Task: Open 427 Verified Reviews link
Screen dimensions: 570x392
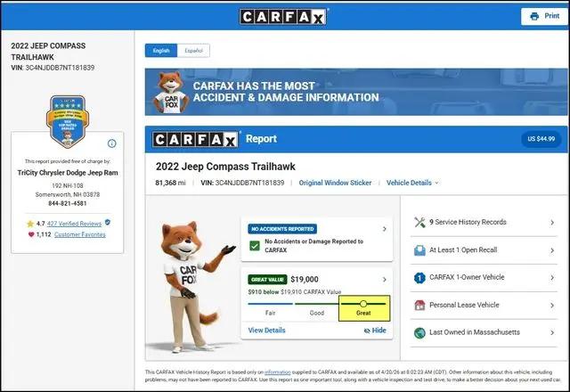Action: click(x=74, y=224)
